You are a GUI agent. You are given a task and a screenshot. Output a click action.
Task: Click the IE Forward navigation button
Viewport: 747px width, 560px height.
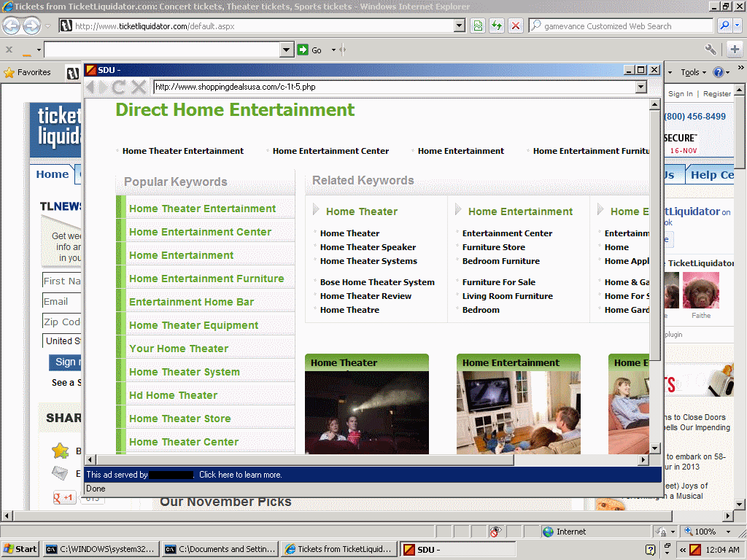point(32,26)
